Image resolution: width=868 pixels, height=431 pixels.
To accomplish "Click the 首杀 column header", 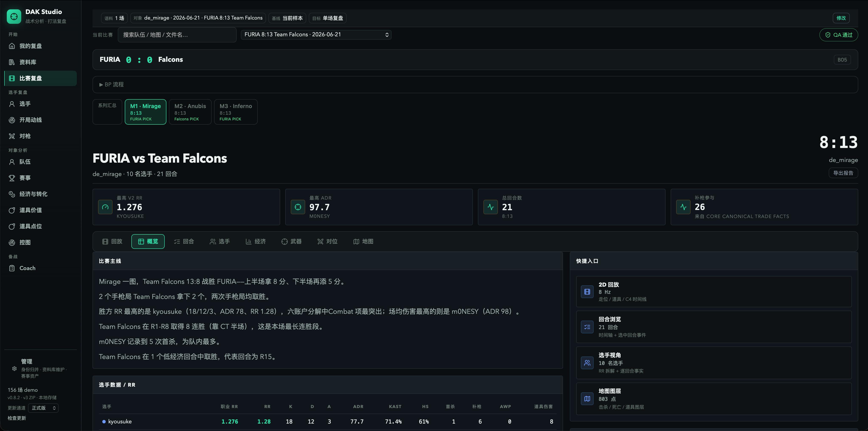I will tap(450, 406).
